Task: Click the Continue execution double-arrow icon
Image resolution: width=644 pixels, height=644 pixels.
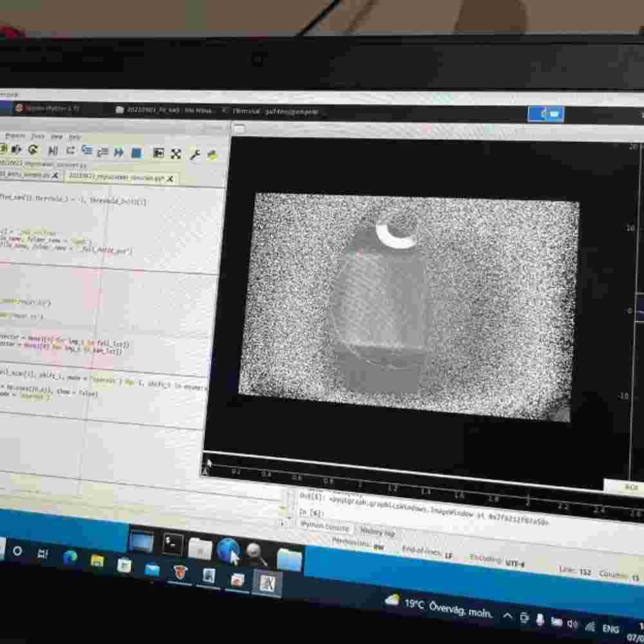Action: 119,153
